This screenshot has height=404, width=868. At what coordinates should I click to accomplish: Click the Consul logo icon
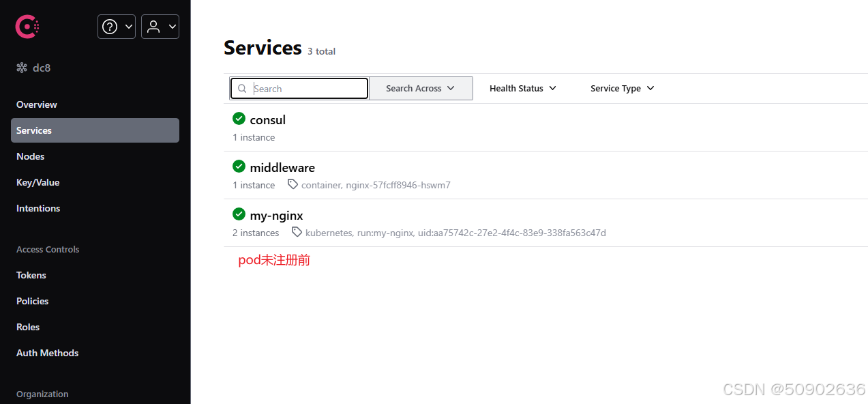27,27
